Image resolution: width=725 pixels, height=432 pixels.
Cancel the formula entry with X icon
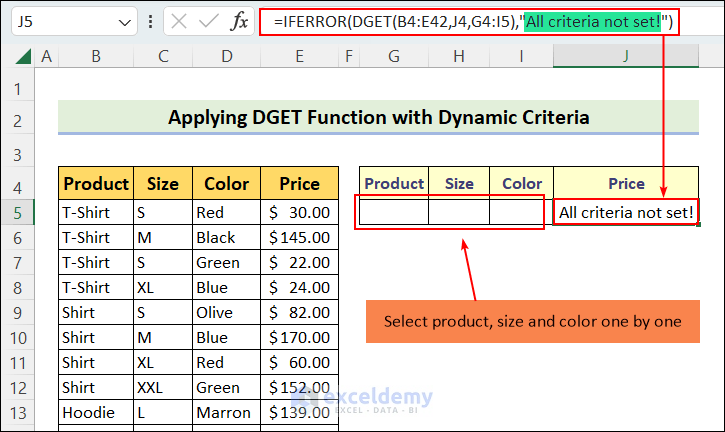(x=178, y=21)
